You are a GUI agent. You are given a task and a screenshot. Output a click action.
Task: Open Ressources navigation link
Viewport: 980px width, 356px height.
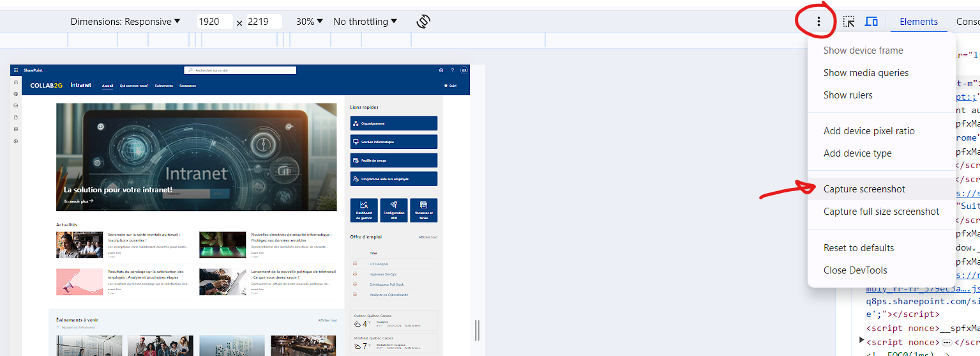pyautogui.click(x=188, y=85)
